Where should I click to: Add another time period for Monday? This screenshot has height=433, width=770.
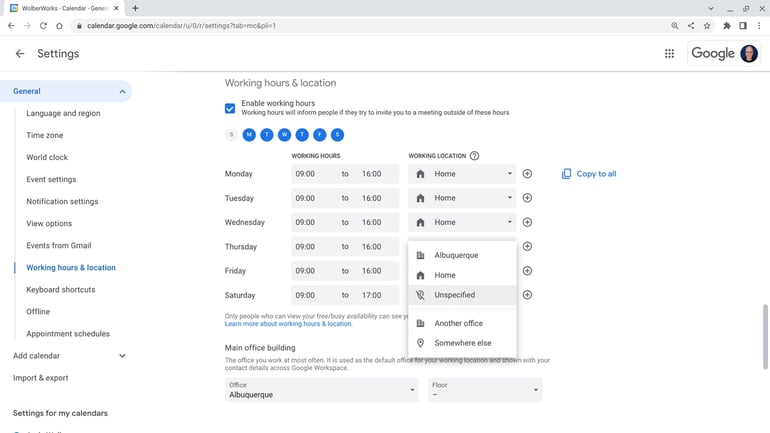527,174
